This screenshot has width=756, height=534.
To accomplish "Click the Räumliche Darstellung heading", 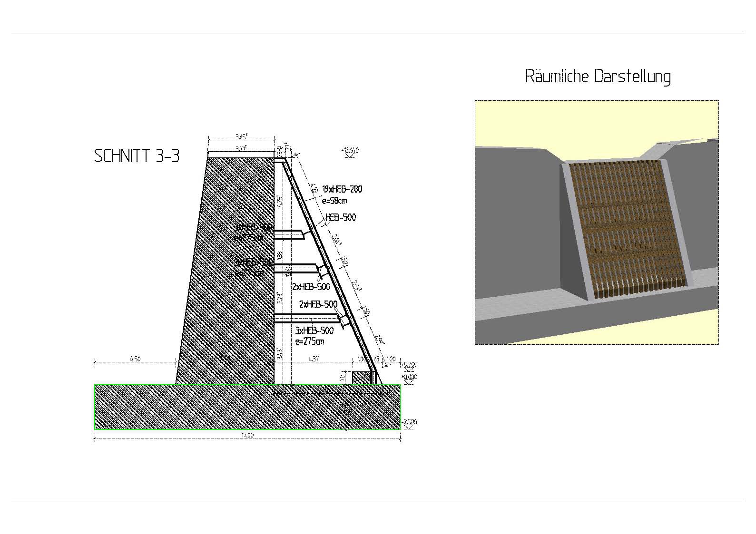I will click(598, 77).
